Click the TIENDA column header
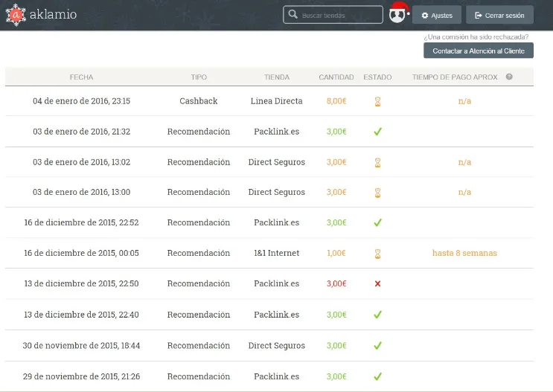 [277, 77]
